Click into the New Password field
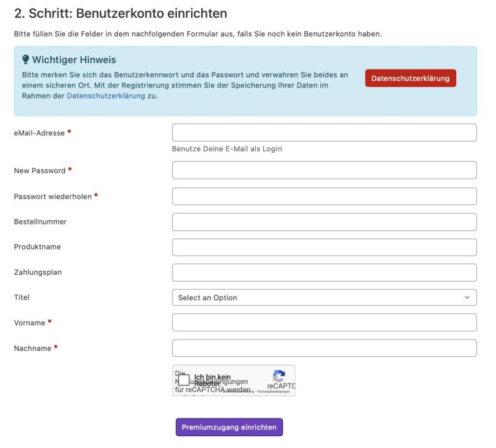496x448 pixels. tap(324, 170)
